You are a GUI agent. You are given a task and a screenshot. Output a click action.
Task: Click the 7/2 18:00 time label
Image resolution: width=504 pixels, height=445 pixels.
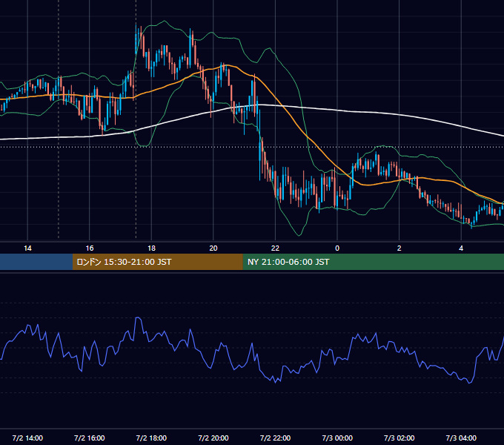(x=151, y=438)
